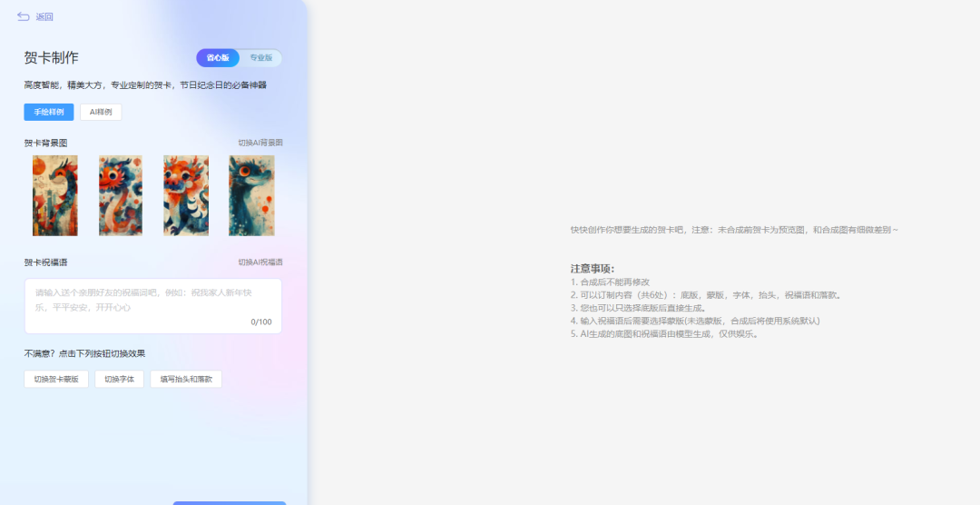Click the back arrow icon
The width and height of the screenshot is (980, 505).
click(x=23, y=16)
